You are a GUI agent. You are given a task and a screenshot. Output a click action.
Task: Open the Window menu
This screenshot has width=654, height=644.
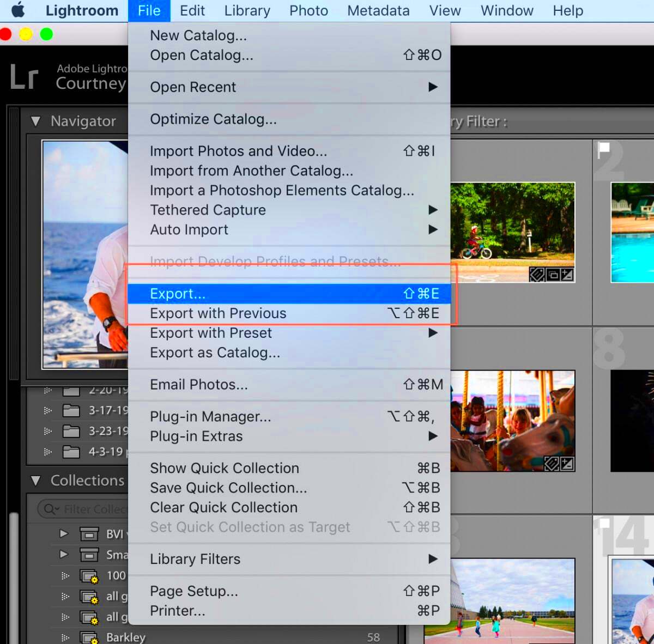coord(507,10)
